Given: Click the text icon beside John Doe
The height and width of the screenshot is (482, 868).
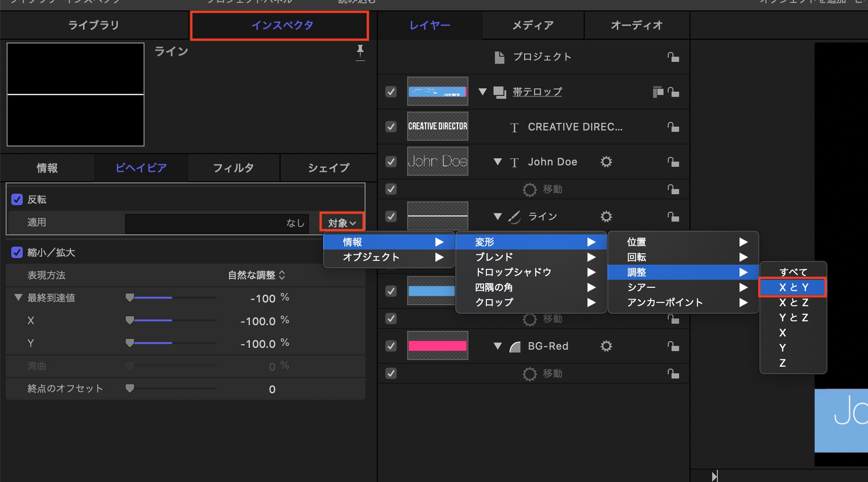Looking at the screenshot, I should 514,163.
